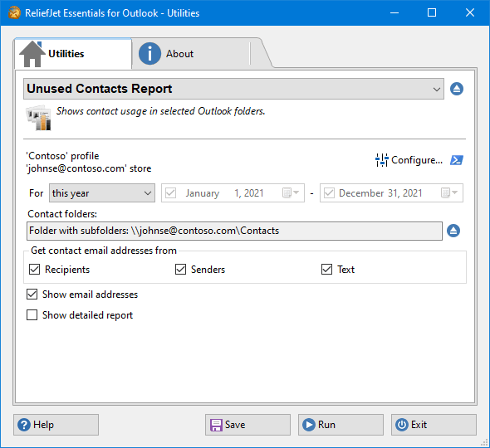The width and height of the screenshot is (490, 448).
Task: Click the eject icon beside Contact folders
Action: (453, 231)
